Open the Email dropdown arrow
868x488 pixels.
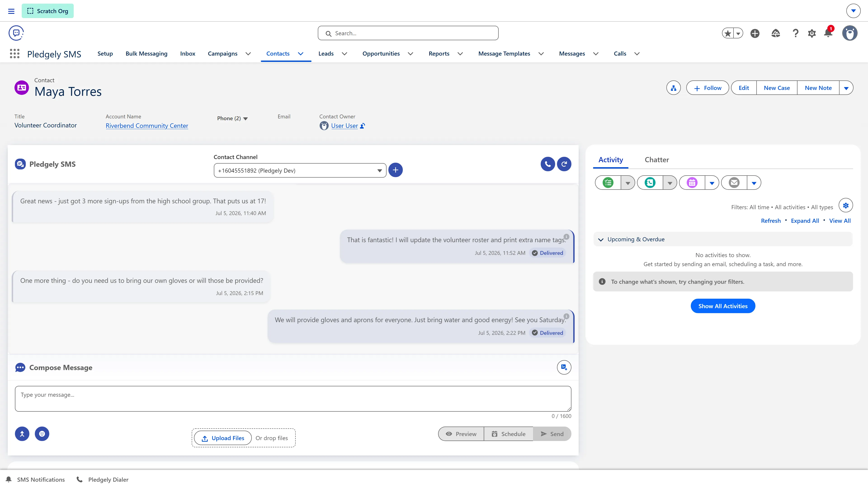pos(754,183)
